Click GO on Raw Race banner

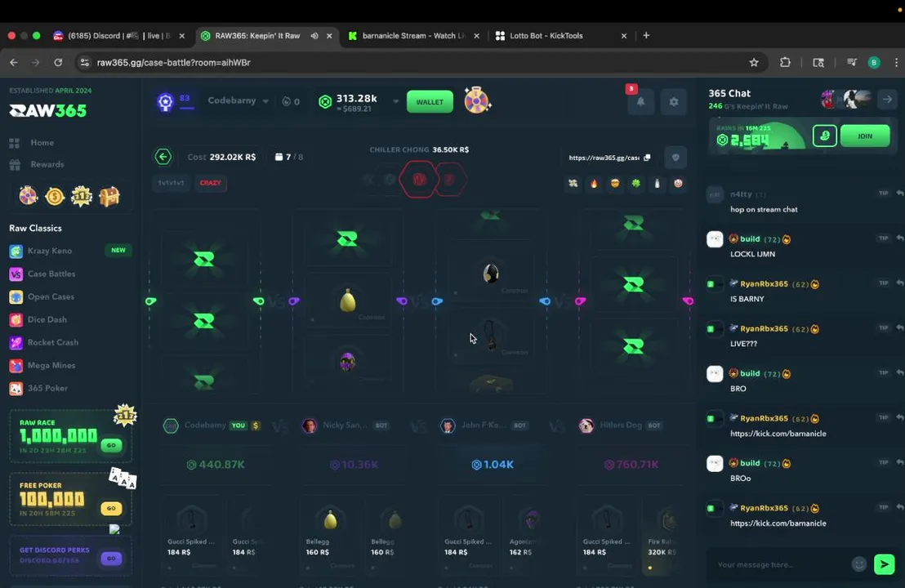click(111, 445)
